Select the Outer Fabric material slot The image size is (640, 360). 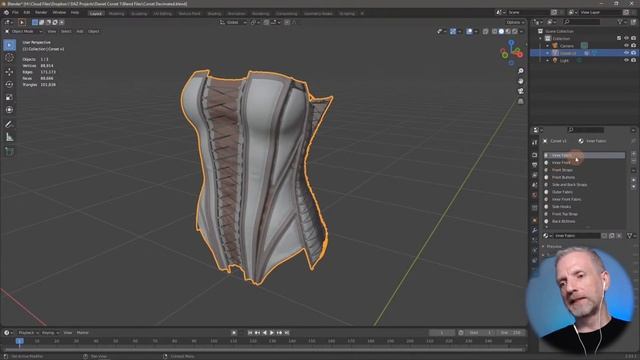pyautogui.click(x=584, y=192)
